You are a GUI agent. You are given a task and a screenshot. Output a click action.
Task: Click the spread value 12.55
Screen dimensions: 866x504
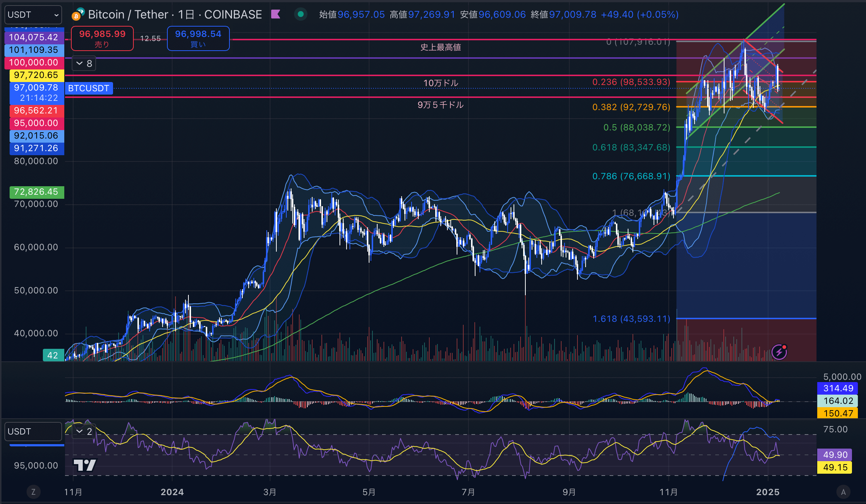tap(150, 38)
